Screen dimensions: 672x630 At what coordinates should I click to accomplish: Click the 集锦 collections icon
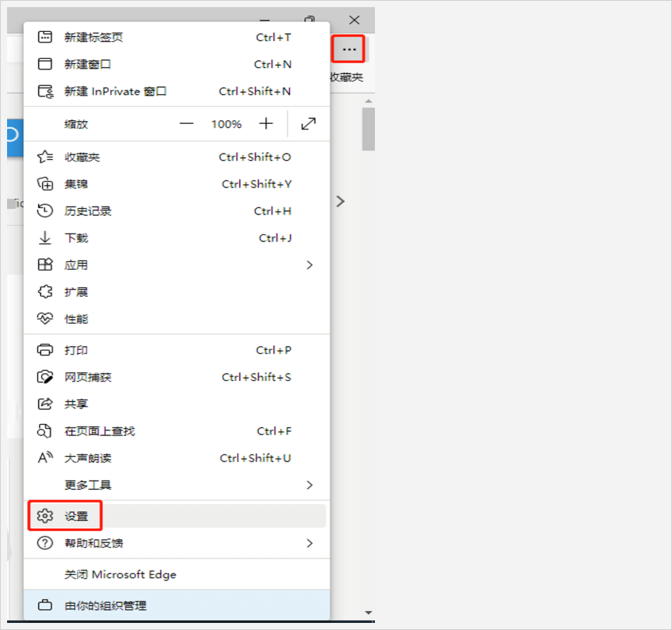click(x=45, y=184)
